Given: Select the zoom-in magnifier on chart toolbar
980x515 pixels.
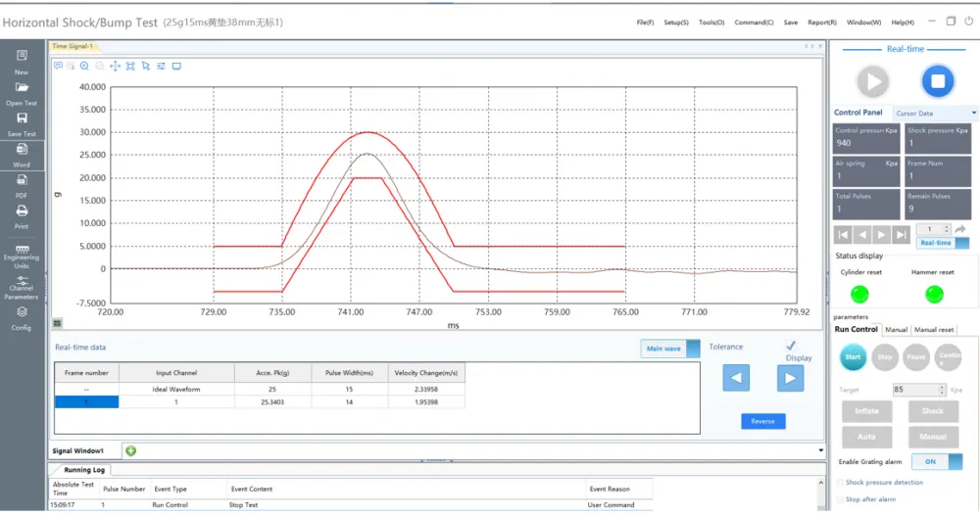Looking at the screenshot, I should pos(84,67).
